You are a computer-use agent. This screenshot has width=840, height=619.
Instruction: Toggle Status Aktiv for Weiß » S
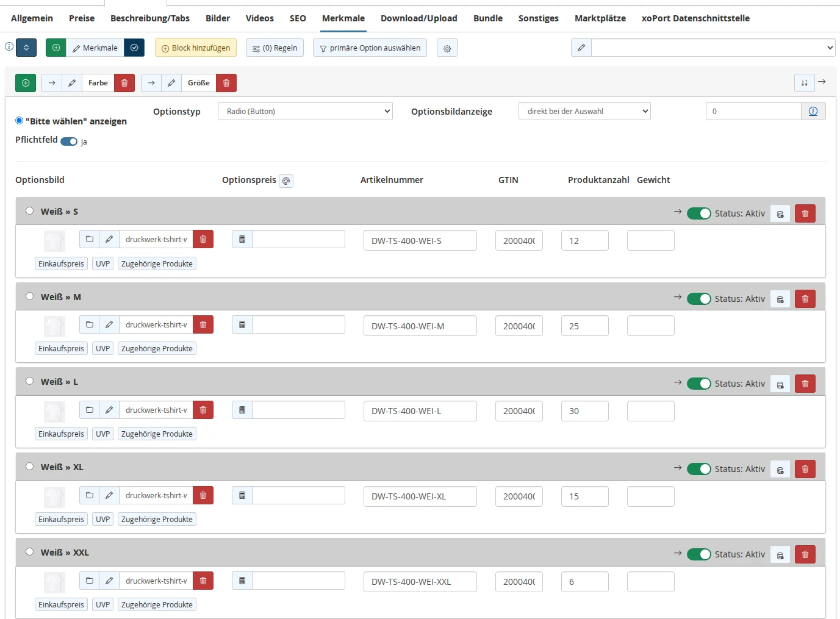[x=699, y=213]
